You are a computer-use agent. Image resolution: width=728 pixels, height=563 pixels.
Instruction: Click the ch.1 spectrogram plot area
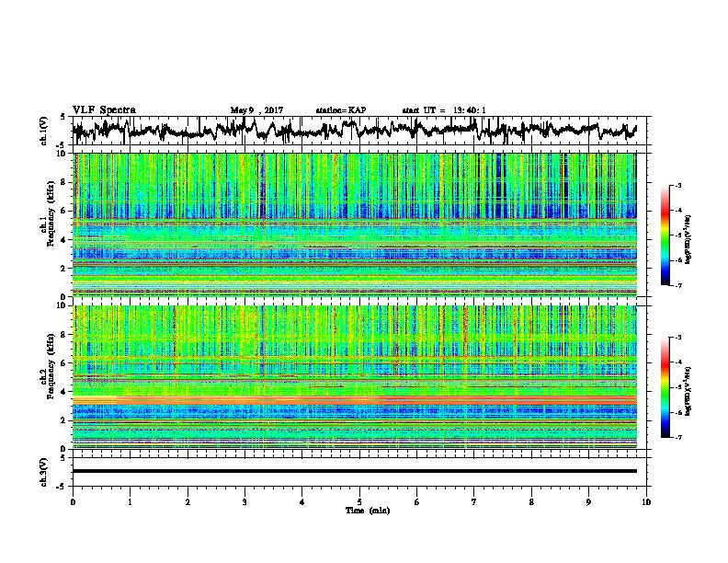[355, 224]
